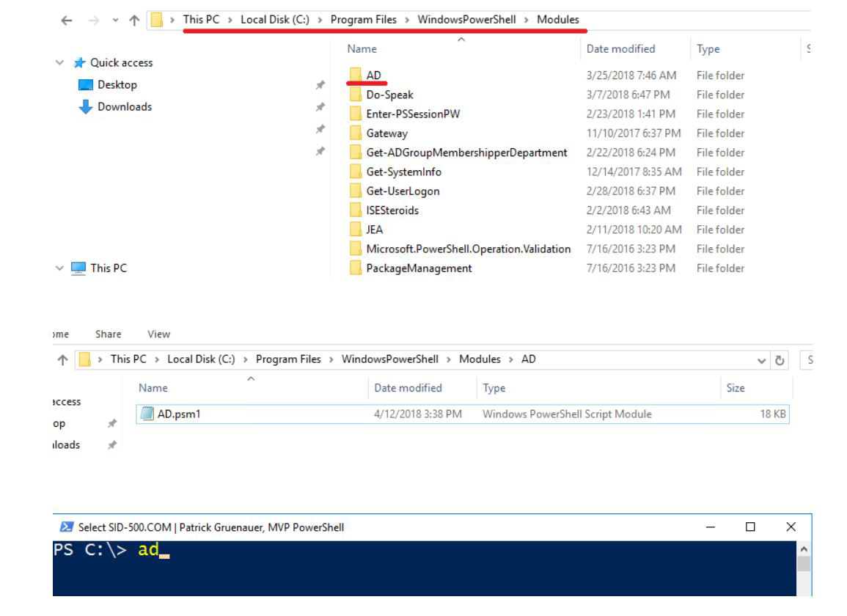Click 'Local Disk (C:)' in lower address bar
The image size is (847, 616).
pyautogui.click(x=201, y=359)
